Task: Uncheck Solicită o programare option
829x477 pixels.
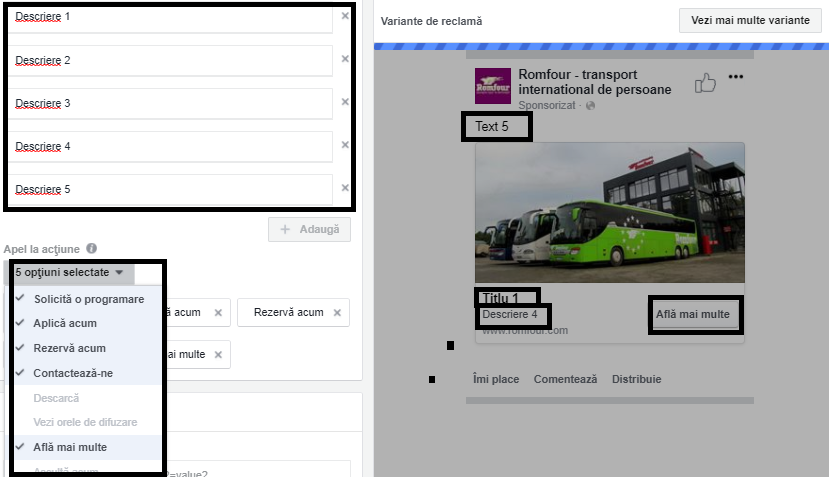Action: click(x=88, y=299)
